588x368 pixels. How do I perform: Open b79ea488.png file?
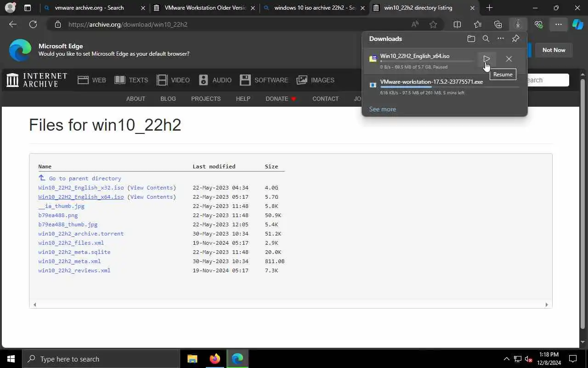click(x=58, y=215)
